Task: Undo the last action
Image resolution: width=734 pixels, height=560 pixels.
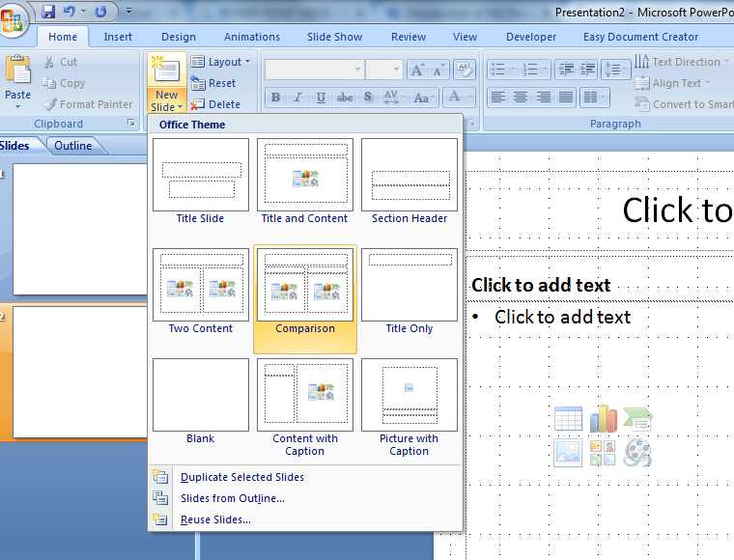Action: [x=70, y=12]
